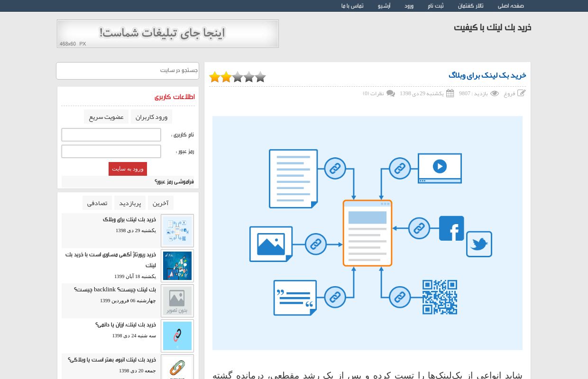Open تالار گفتمان from the top menu
The width and height of the screenshot is (588, 379).
click(x=470, y=6)
